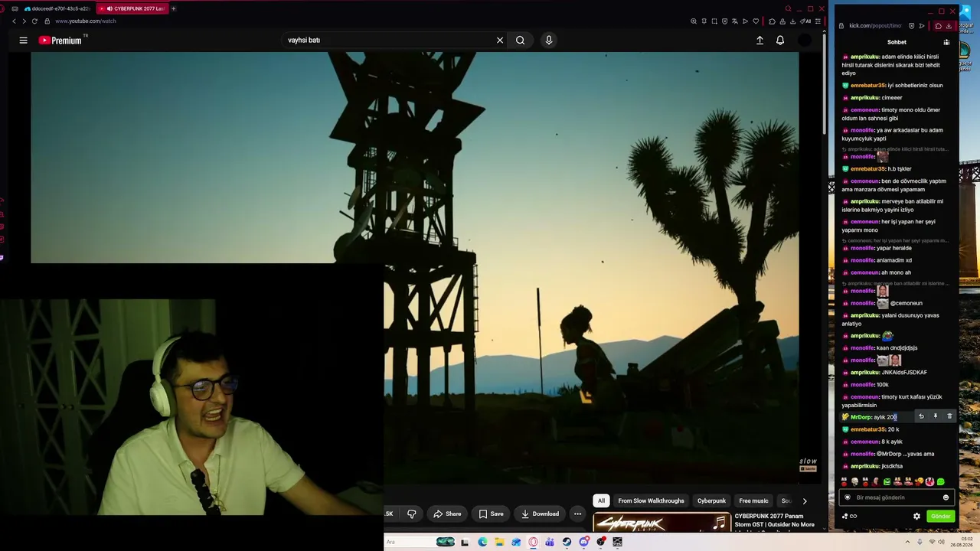Select 'From Slow Walkthroughs' chip
The width and height of the screenshot is (980, 551).
click(x=651, y=501)
